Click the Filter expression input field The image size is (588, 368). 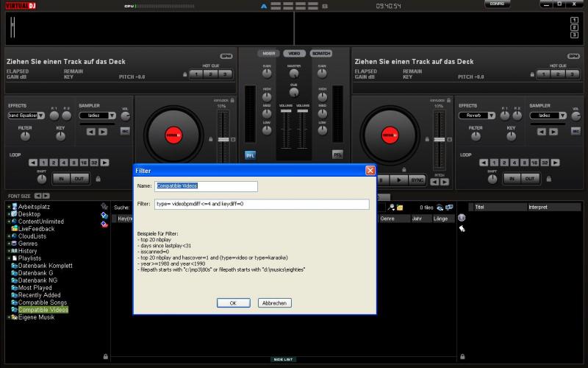pyautogui.click(x=262, y=204)
